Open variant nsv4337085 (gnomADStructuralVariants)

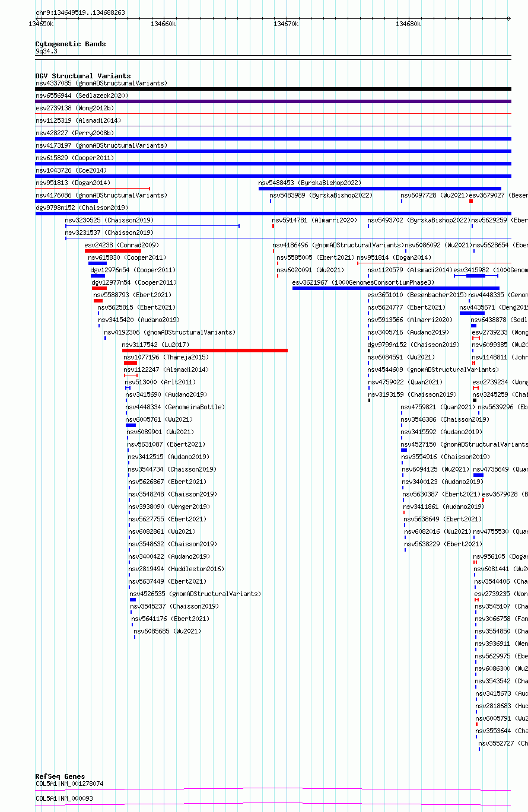tap(101, 83)
